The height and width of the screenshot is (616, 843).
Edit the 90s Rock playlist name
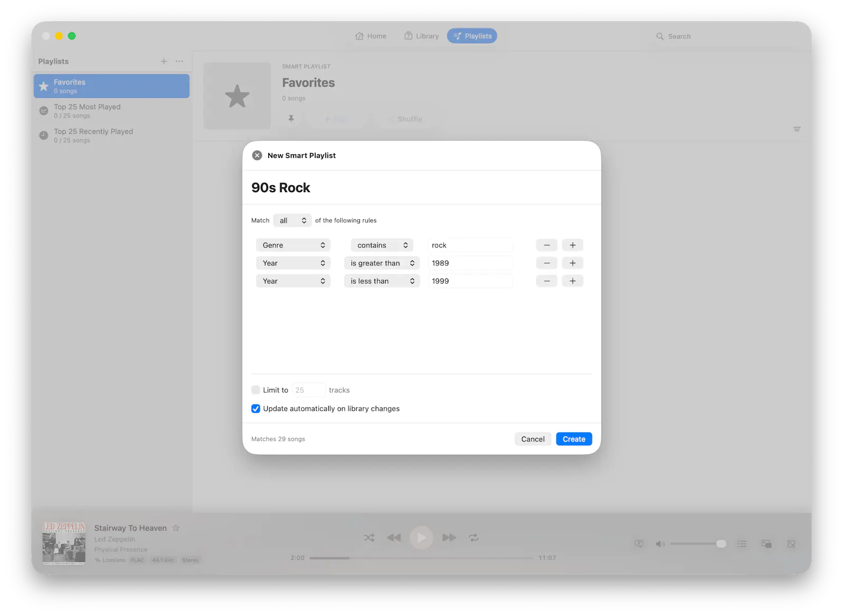(281, 188)
